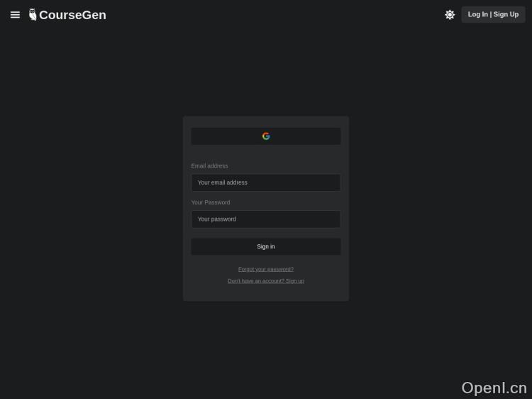Follow the Forgot your password? link
The image size is (532, 399).
point(266,269)
